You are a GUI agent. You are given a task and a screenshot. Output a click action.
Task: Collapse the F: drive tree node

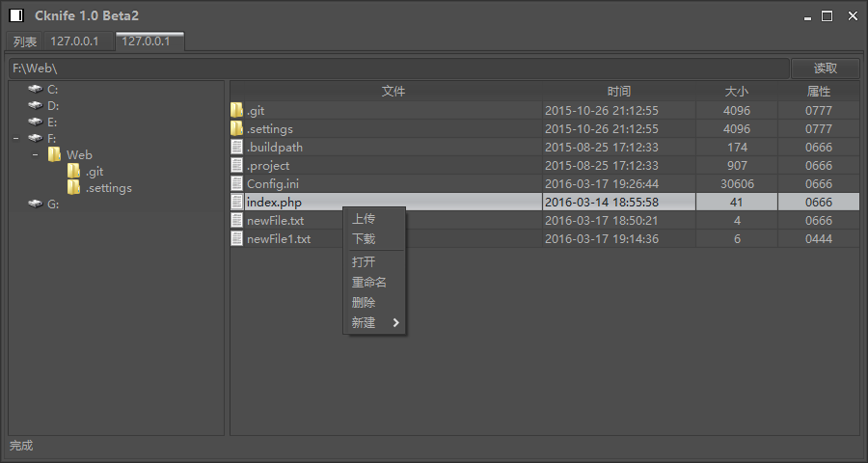click(15, 138)
